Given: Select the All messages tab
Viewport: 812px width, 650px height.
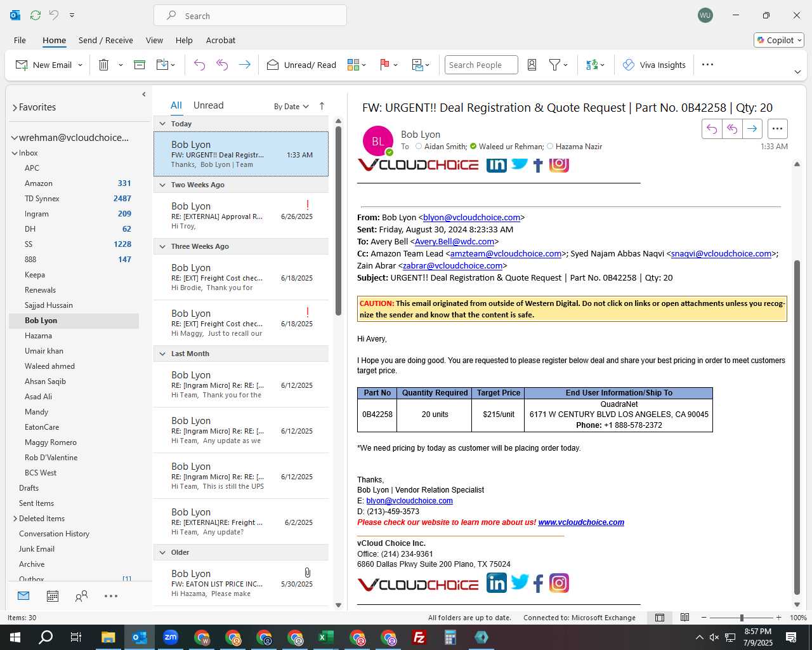Looking at the screenshot, I should [x=176, y=105].
